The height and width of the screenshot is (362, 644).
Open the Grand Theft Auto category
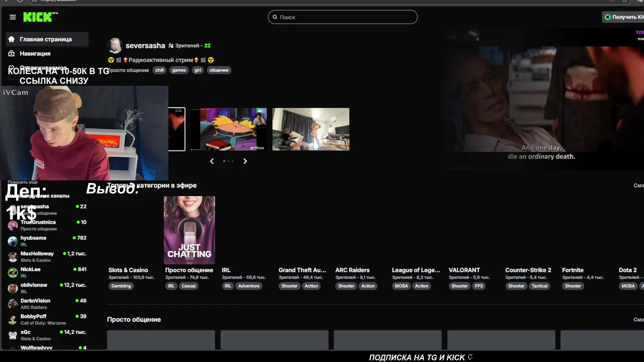pos(302,270)
